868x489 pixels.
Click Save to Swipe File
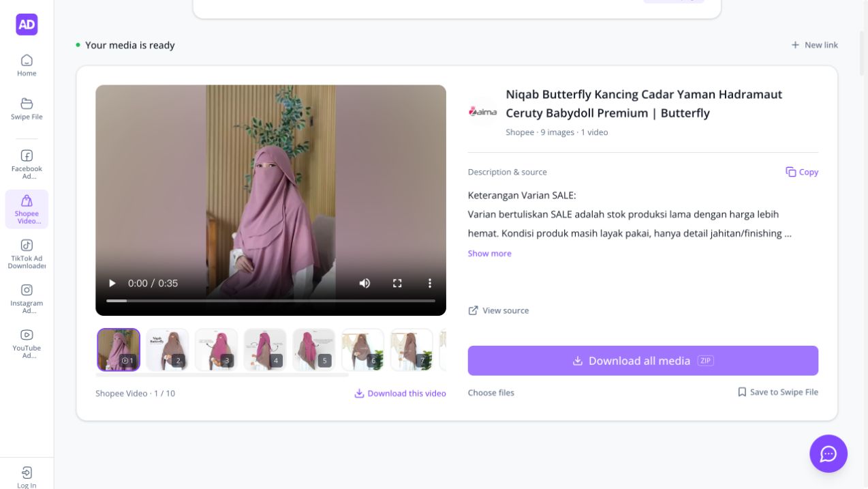778,392
